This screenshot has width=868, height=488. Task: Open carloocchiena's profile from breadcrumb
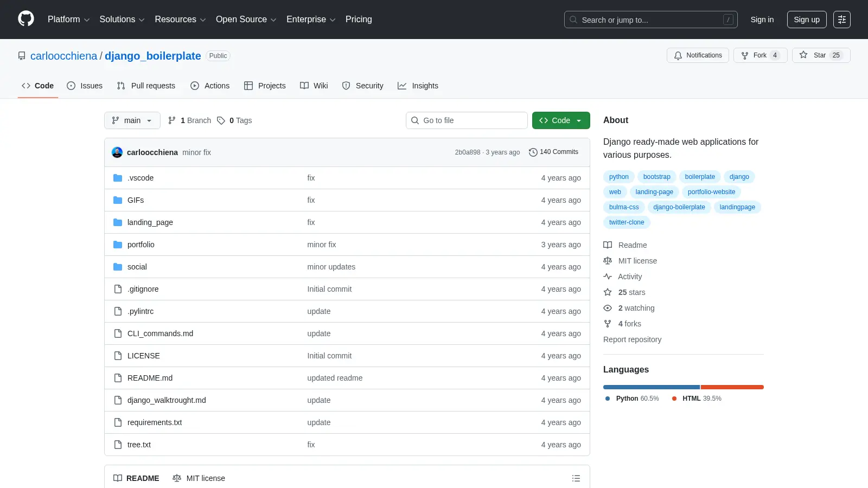tap(64, 56)
